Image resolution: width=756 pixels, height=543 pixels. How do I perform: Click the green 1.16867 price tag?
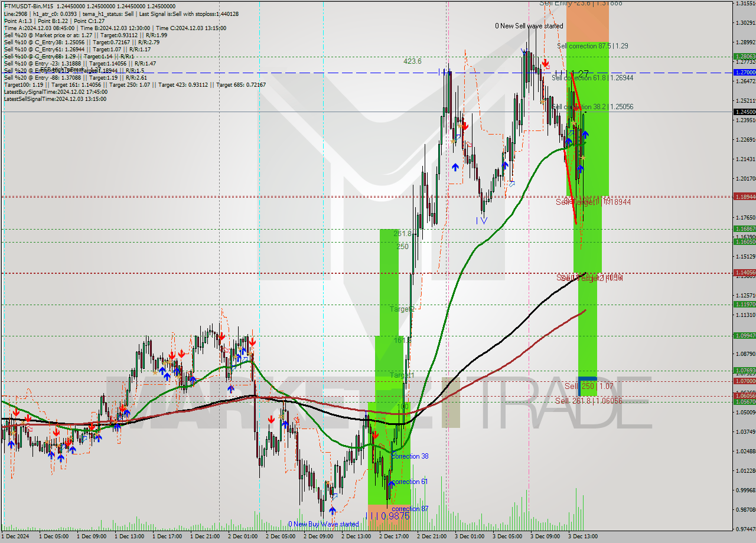pos(744,228)
